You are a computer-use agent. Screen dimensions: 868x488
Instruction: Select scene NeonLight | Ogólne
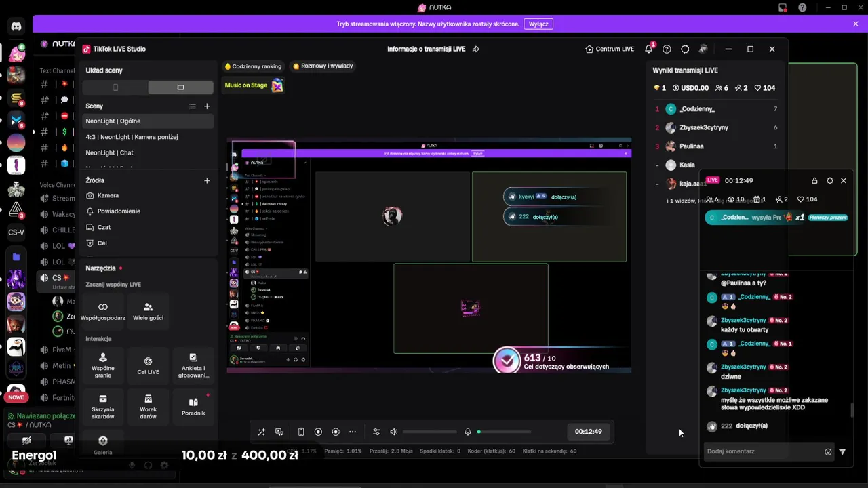point(148,121)
